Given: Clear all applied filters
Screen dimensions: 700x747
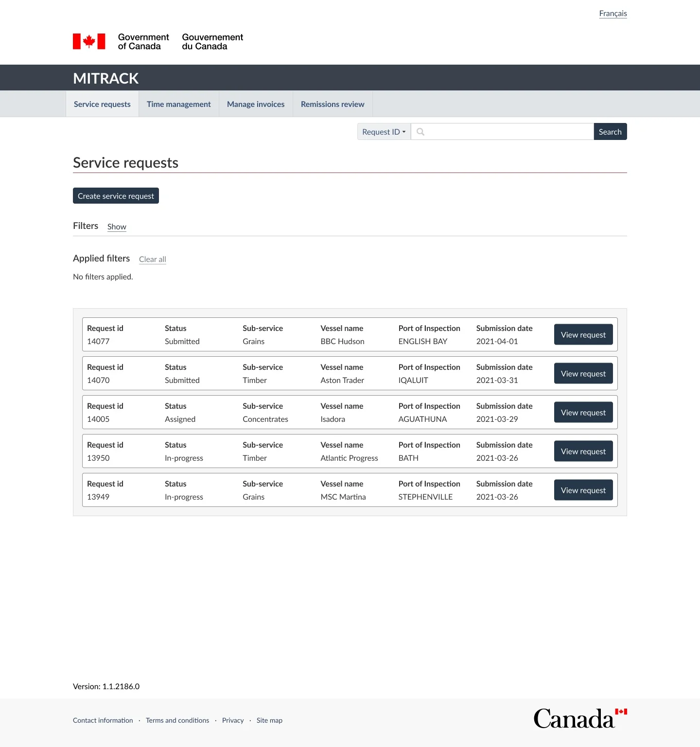Looking at the screenshot, I should (x=153, y=259).
